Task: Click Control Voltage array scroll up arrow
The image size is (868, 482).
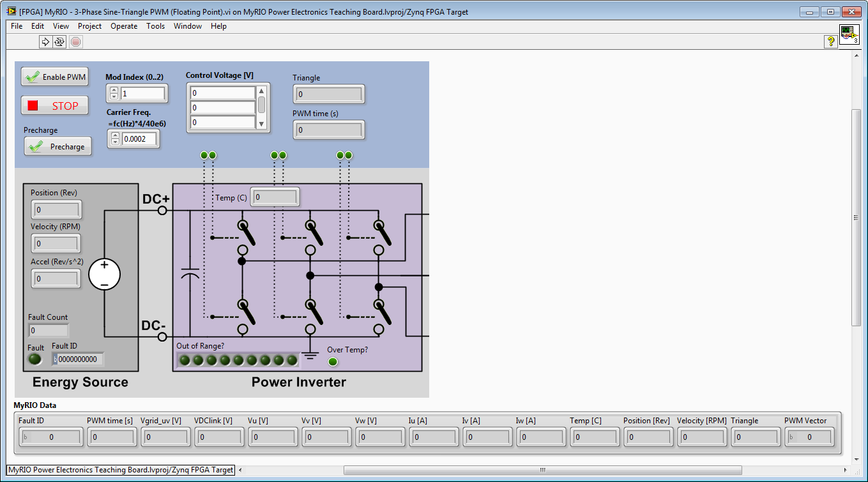Action: 261,91
